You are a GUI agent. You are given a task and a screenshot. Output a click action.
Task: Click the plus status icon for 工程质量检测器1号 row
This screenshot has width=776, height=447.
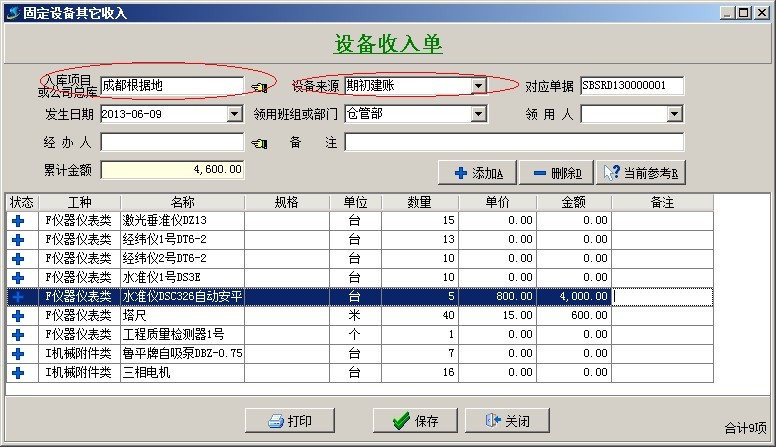click(x=18, y=334)
